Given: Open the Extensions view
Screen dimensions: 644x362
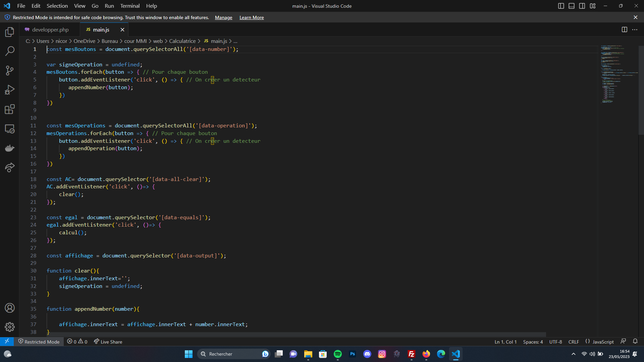Looking at the screenshot, I should click(10, 109).
